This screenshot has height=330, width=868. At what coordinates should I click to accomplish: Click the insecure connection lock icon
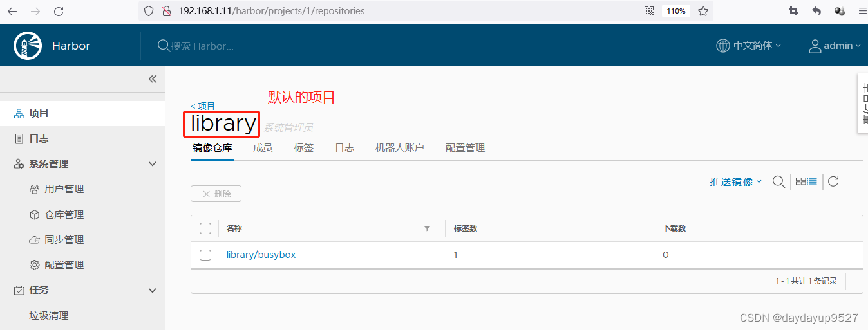click(x=166, y=11)
